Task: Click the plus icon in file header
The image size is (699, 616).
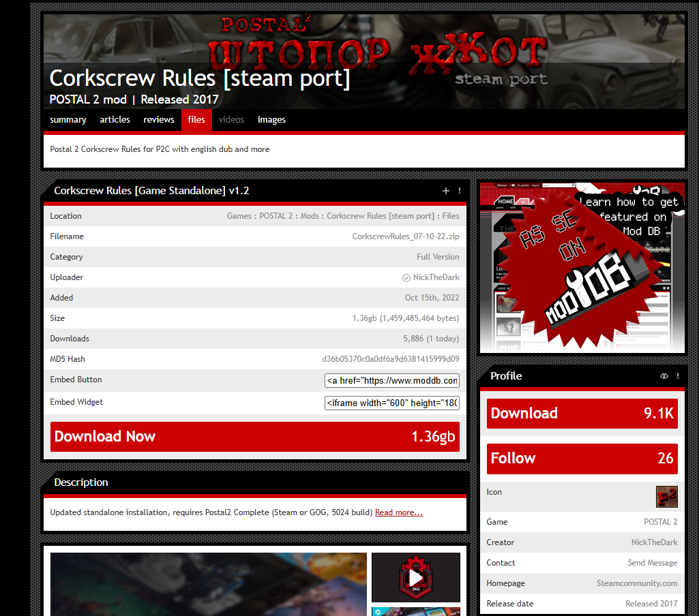Action: click(x=445, y=191)
